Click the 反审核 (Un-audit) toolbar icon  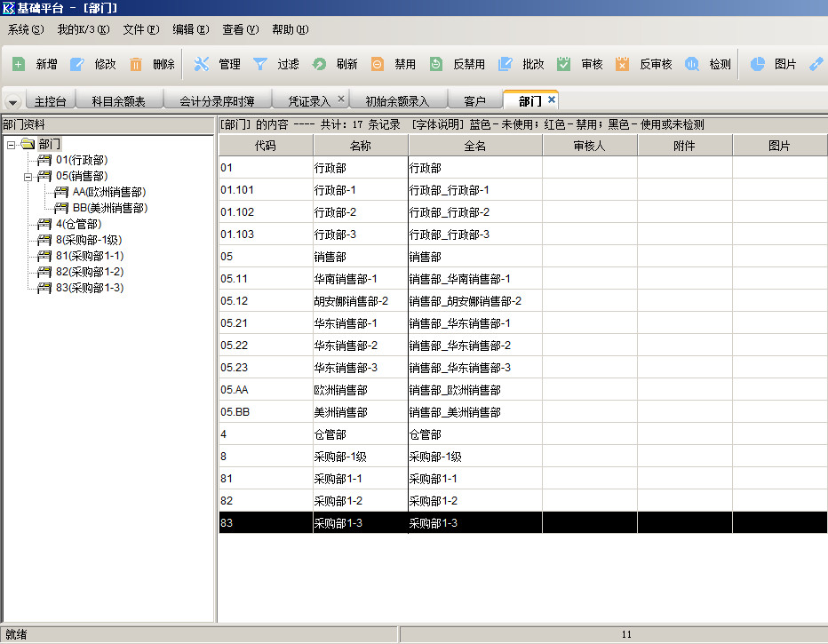(623, 64)
